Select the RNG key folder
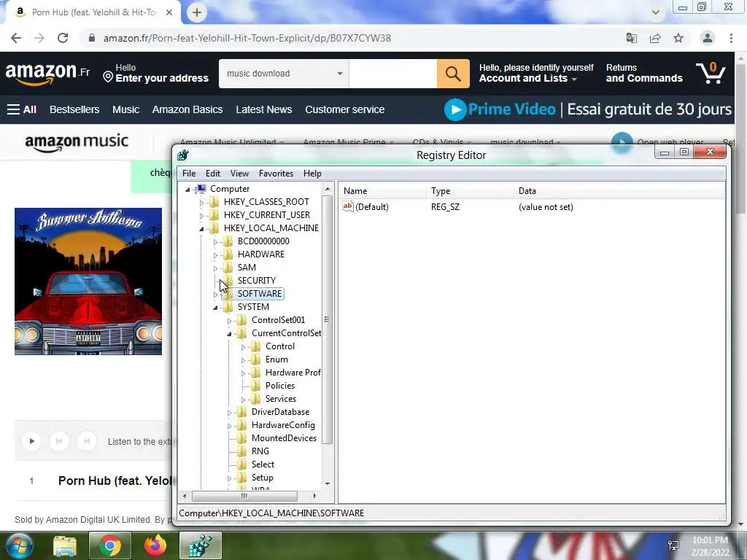The height and width of the screenshot is (560, 747). pyautogui.click(x=260, y=451)
